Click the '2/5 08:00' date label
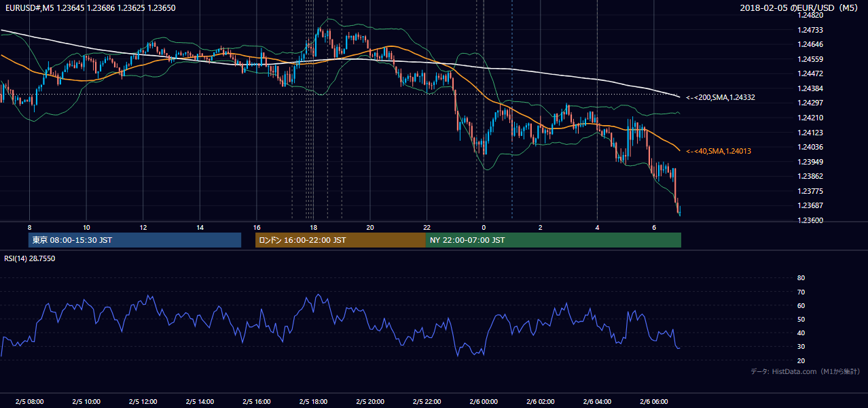The image size is (868, 408). (29, 401)
